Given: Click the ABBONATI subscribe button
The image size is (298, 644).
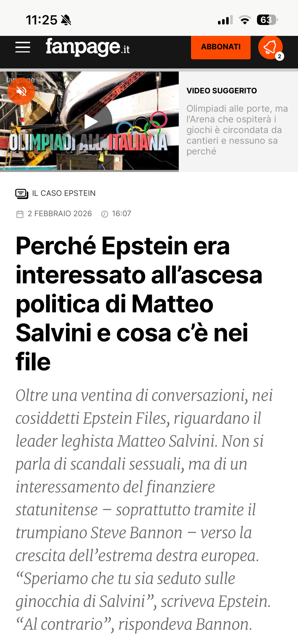Looking at the screenshot, I should (x=221, y=47).
